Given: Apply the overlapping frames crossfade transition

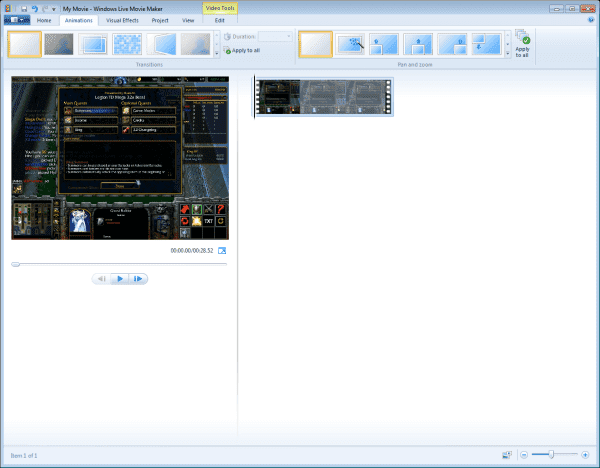Looking at the screenshot, I should tap(93, 44).
